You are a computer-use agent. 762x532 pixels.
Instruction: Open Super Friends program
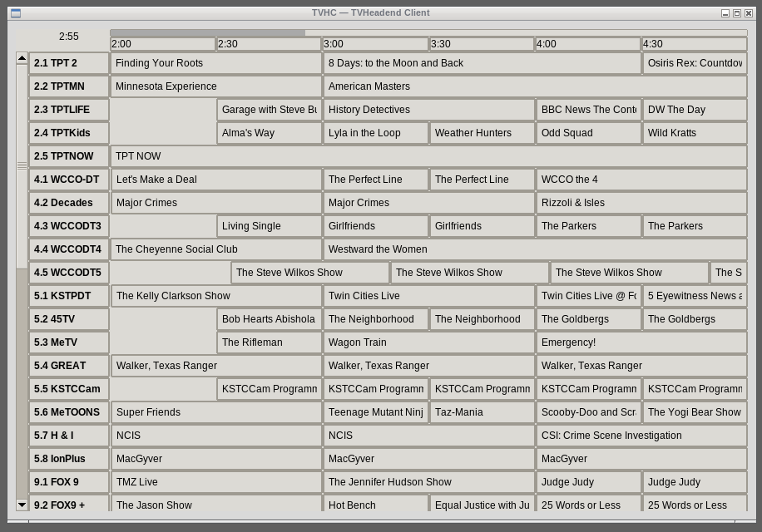216,412
